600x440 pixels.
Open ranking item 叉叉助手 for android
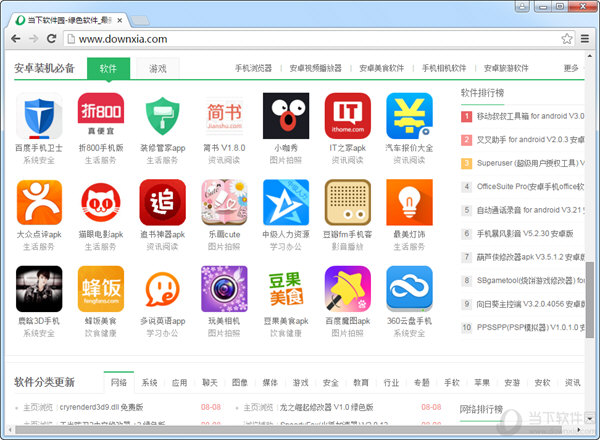(x=530, y=140)
